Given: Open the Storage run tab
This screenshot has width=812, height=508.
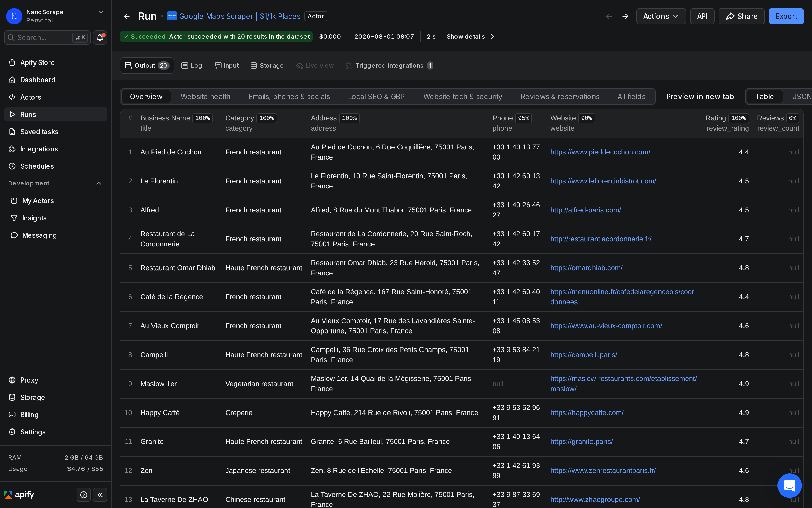Looking at the screenshot, I should (267, 66).
